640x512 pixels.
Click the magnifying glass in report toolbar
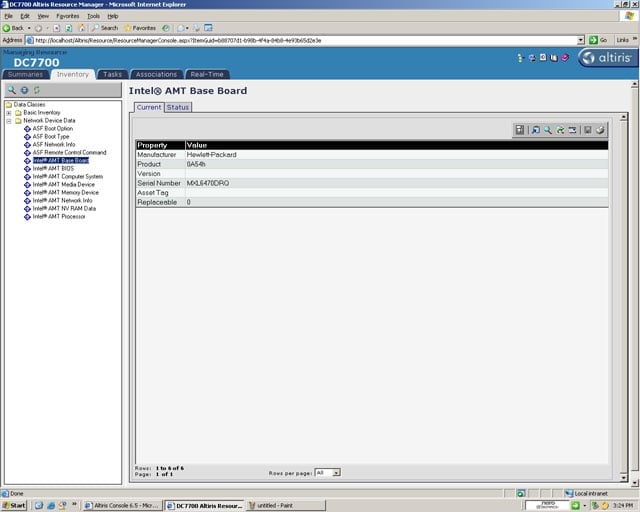point(548,130)
